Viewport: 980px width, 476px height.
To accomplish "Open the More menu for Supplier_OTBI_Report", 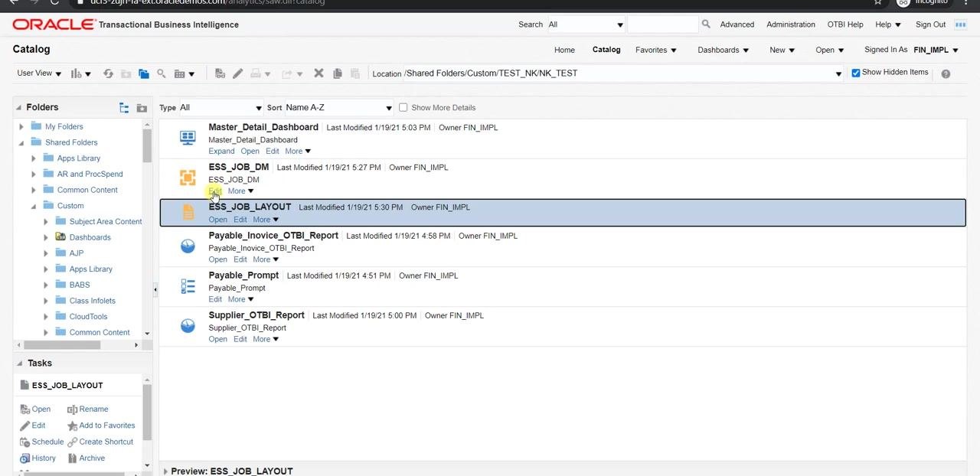I will pyautogui.click(x=266, y=339).
